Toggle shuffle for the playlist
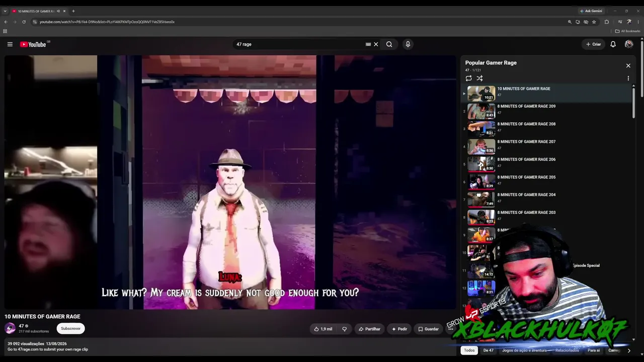644x362 pixels. (479, 78)
